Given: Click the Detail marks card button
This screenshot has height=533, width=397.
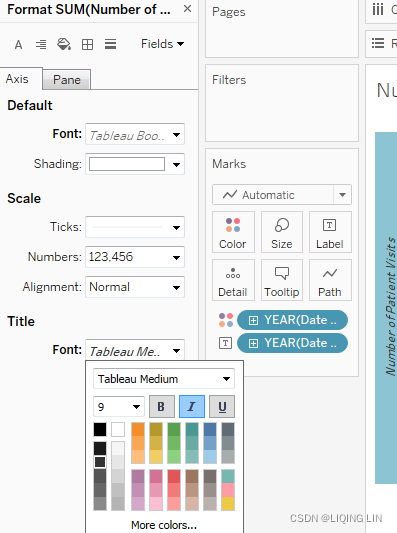Looking at the screenshot, I should point(233,280).
